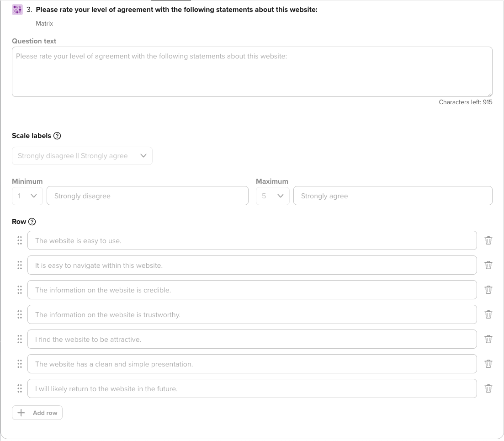Click the Add row button
Viewport: 504px width, 441px height.
pos(37,413)
